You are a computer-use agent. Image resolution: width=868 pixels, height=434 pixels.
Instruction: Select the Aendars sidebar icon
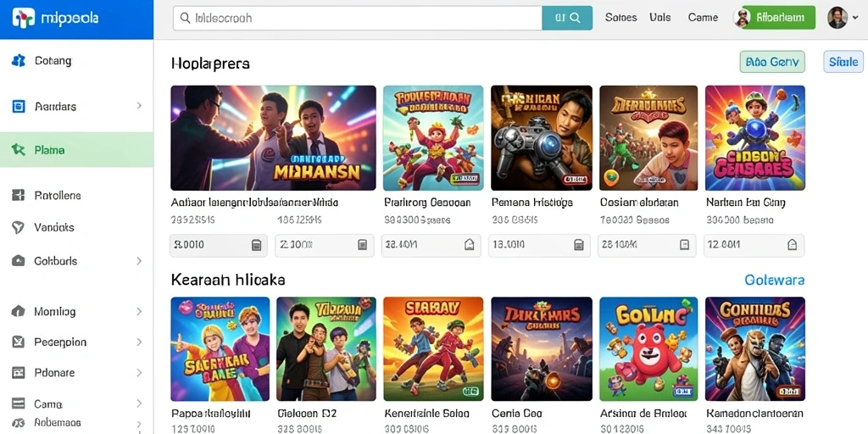[x=19, y=106]
